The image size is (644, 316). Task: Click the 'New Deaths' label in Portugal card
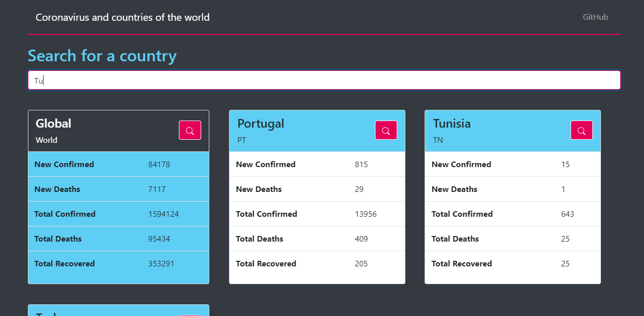coord(259,189)
